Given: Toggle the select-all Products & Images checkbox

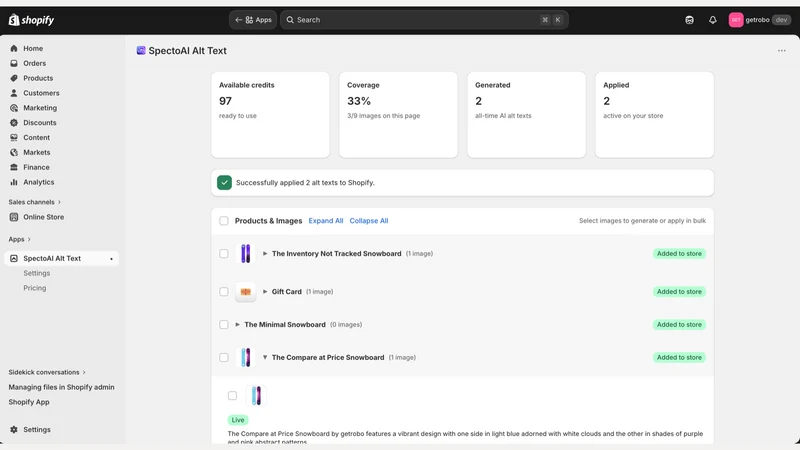Looking at the screenshot, I should click(223, 220).
